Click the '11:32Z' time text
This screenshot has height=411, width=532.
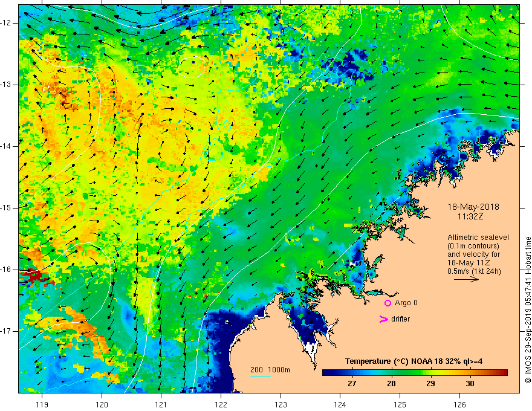tap(470, 216)
